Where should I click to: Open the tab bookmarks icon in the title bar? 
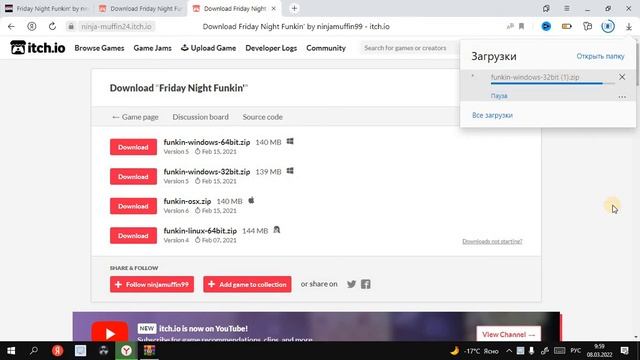click(546, 8)
